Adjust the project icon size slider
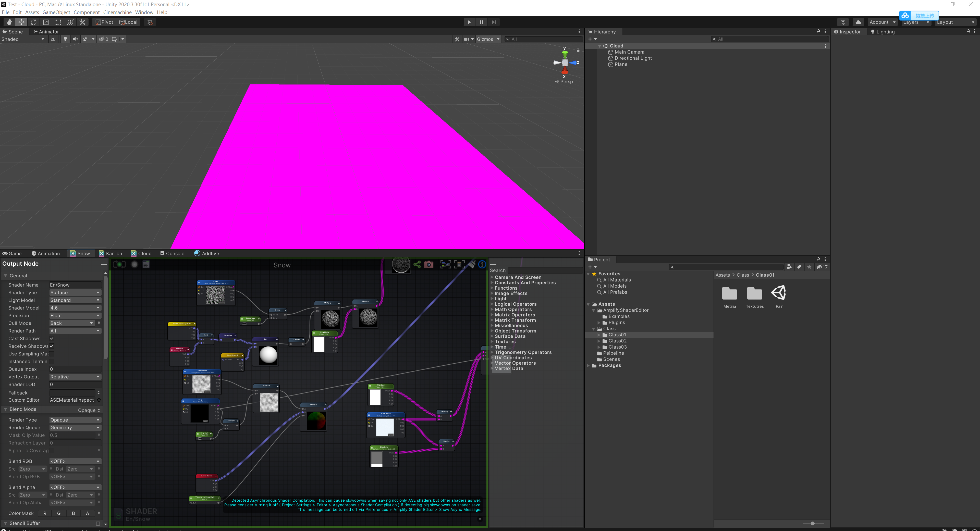 813,523
